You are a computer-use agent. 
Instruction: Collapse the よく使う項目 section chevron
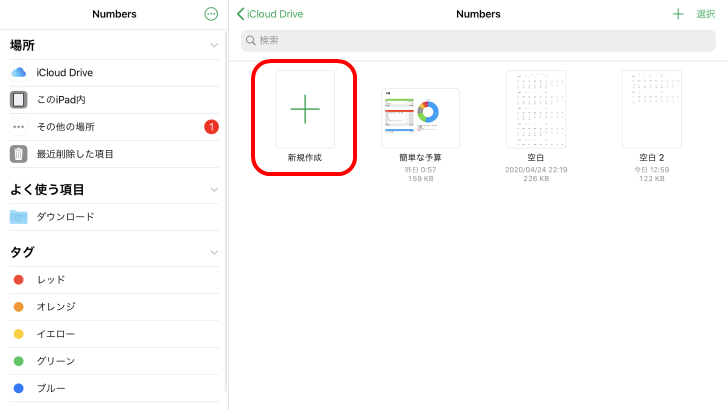214,189
